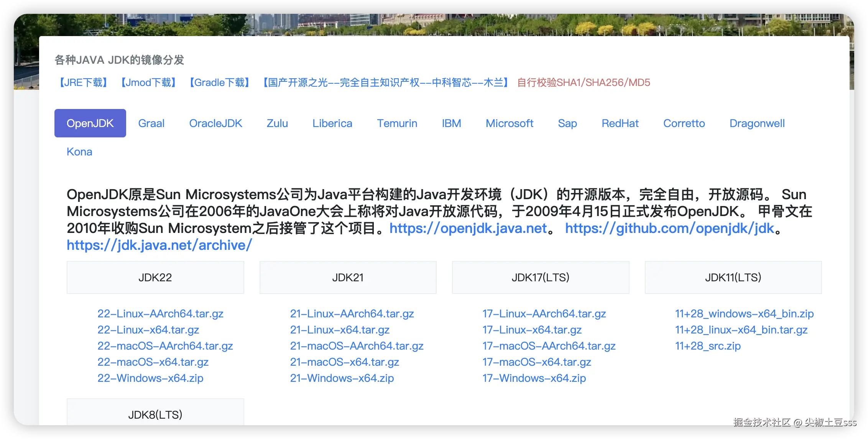Screen dimensions: 868x439
Task: Click the JDK17(LTS) header box
Action: (x=540, y=277)
